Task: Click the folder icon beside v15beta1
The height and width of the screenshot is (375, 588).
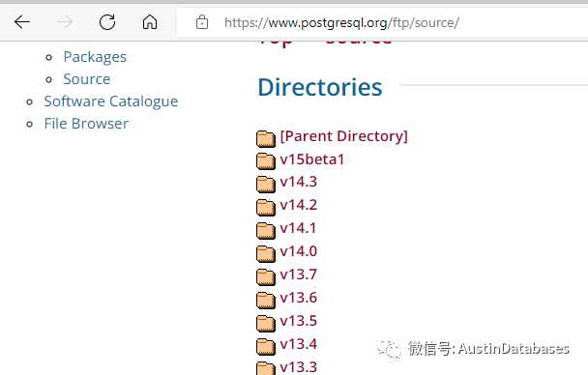Action: point(266,161)
